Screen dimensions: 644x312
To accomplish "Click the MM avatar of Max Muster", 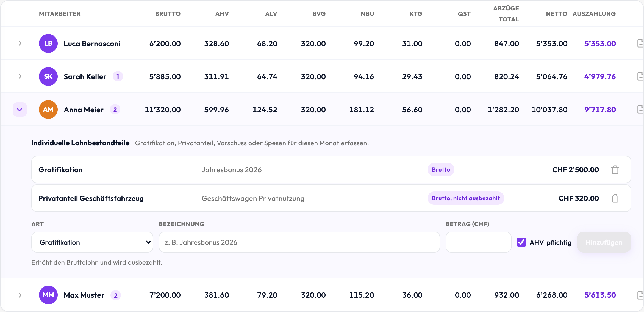I will 48,295.
